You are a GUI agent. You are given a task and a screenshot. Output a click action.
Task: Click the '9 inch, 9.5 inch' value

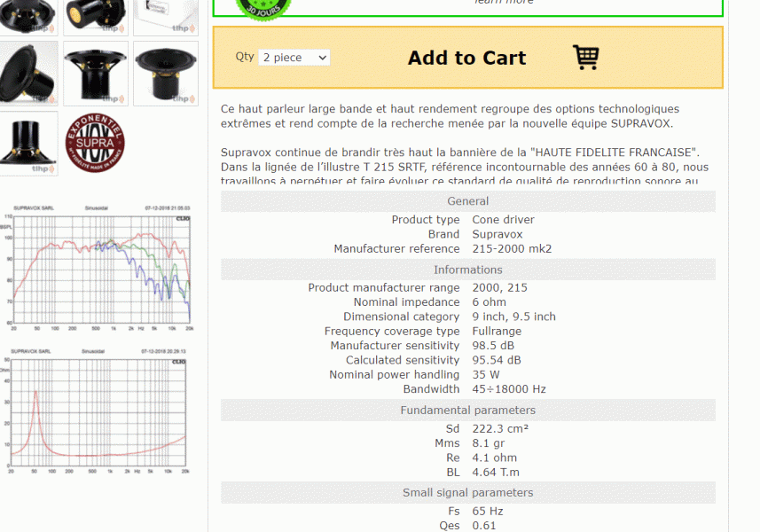point(513,317)
